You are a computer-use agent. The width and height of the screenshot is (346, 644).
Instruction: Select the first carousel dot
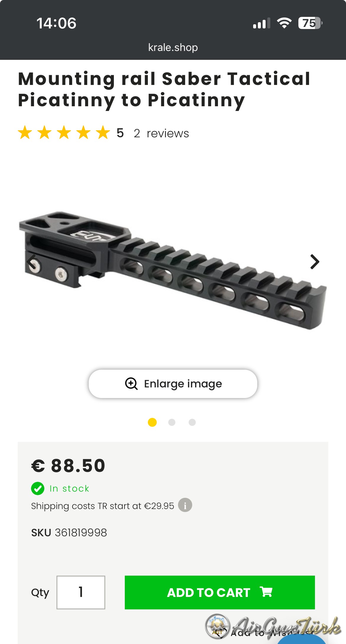(x=152, y=422)
